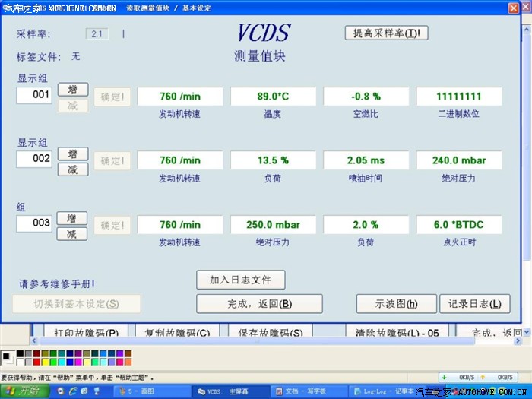This screenshot has height=399, width=532.
Task: Click the 增 button for group 001
Action: tap(71, 90)
